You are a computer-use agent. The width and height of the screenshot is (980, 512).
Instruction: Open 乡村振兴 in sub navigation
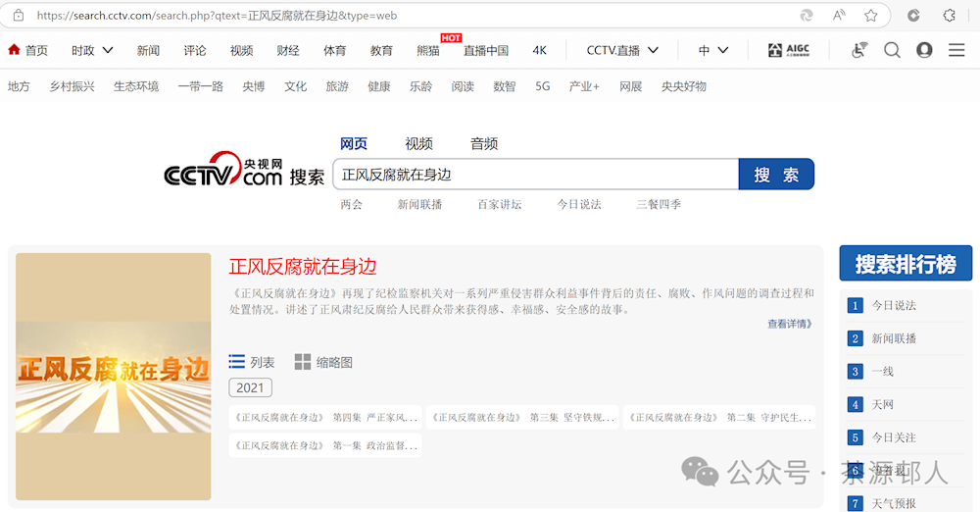coord(73,86)
